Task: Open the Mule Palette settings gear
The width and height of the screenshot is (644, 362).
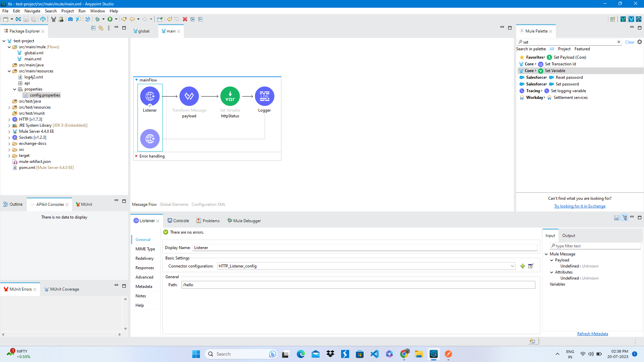Action: pos(640,42)
